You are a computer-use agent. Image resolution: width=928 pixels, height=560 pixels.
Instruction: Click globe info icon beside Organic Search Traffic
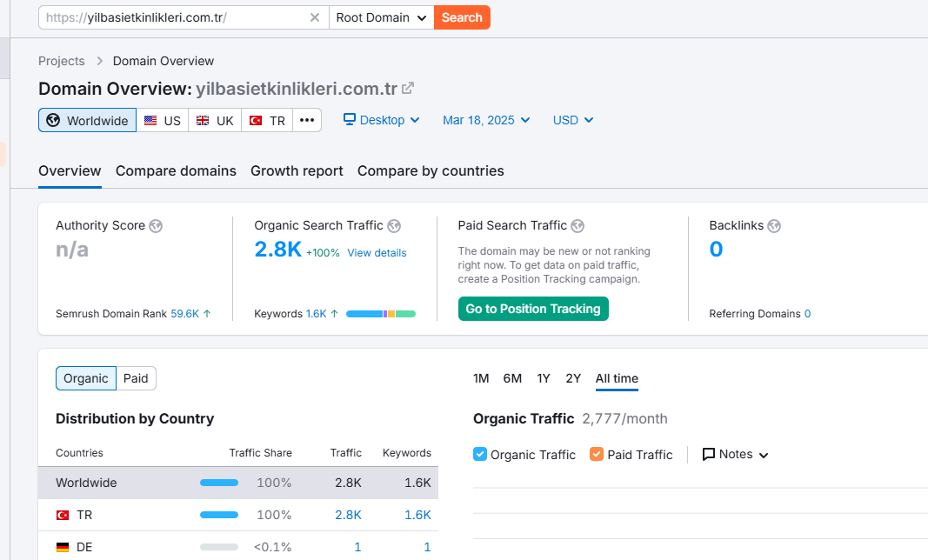point(394,226)
